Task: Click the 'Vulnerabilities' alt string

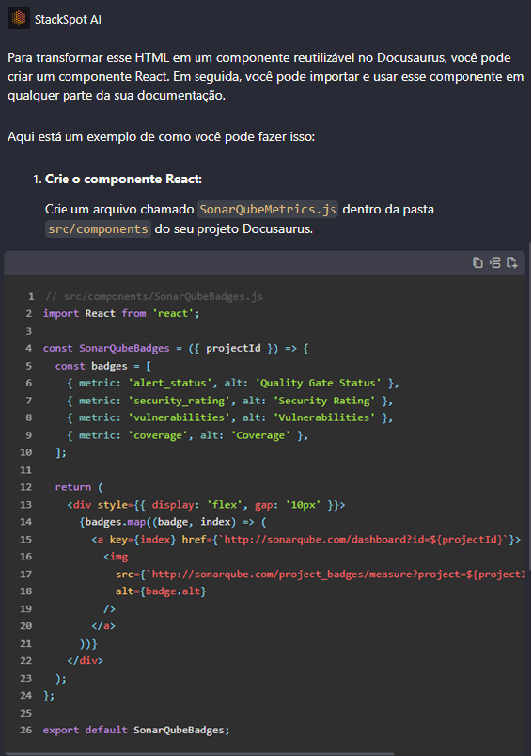Action: click(x=324, y=417)
